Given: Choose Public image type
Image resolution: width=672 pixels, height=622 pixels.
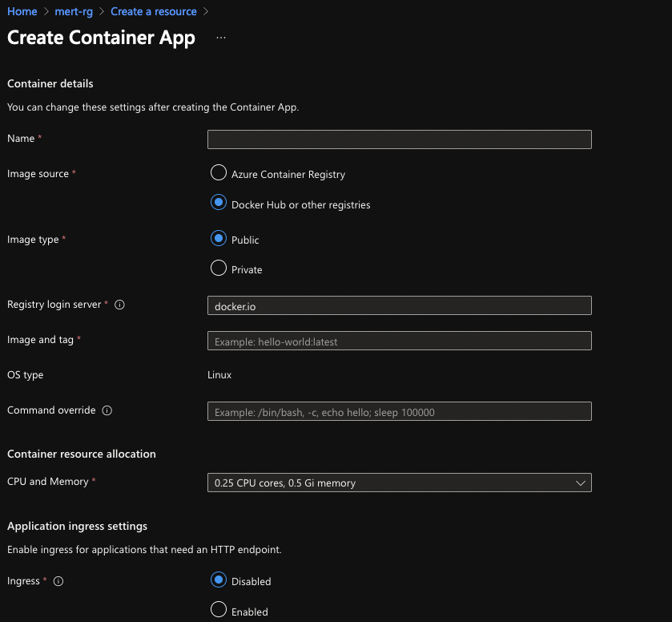Looking at the screenshot, I should (x=219, y=238).
